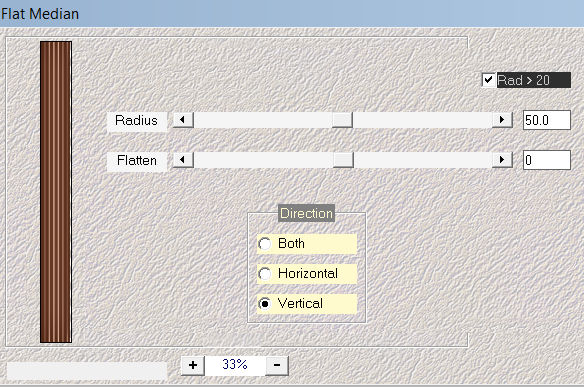Click the Radius value field showing 50.0
The height and width of the screenshot is (387, 584).
(546, 120)
